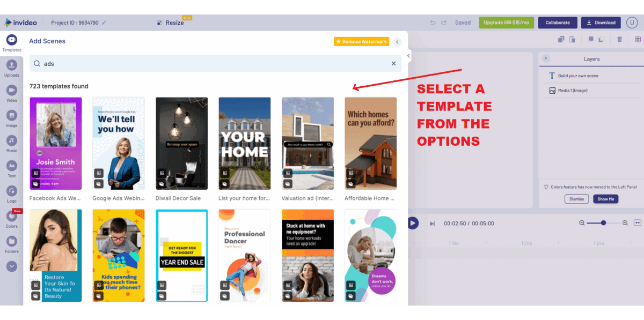Viewport: 644px width, 320px height.
Task: Expand more sidebar options chevron
Action: point(12,266)
